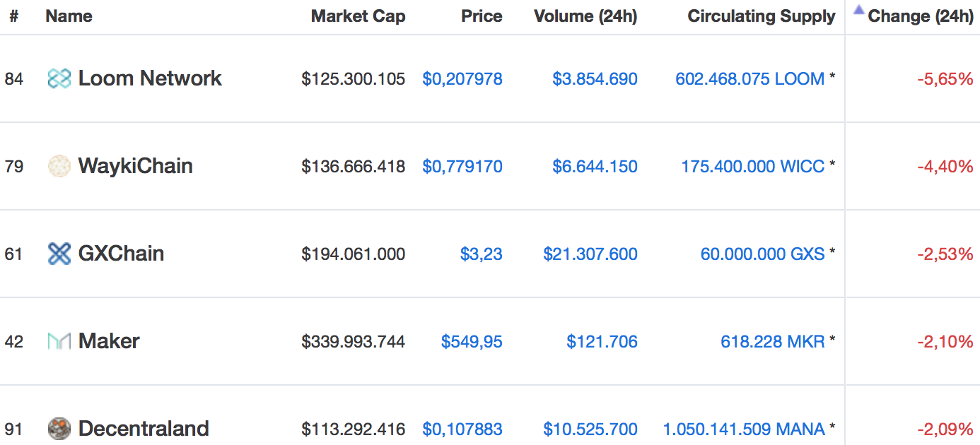The width and height of the screenshot is (980, 445).
Task: Sort by Circulating Supply header
Action: tap(762, 16)
